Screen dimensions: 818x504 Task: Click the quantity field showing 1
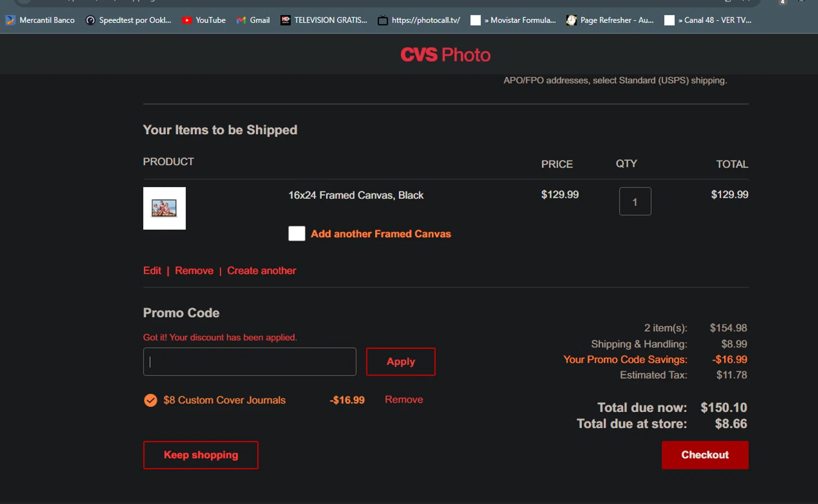(x=635, y=201)
